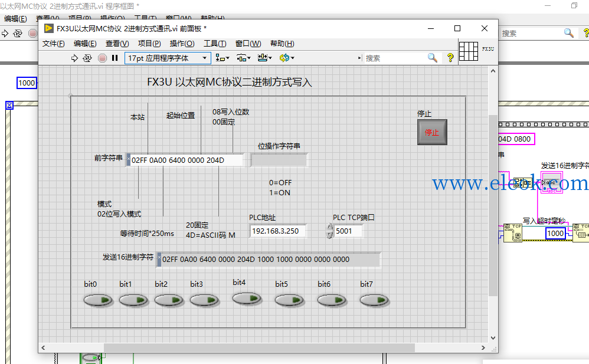
Task: Abort execution with the front panel's red stop icon
Action: tap(102, 58)
